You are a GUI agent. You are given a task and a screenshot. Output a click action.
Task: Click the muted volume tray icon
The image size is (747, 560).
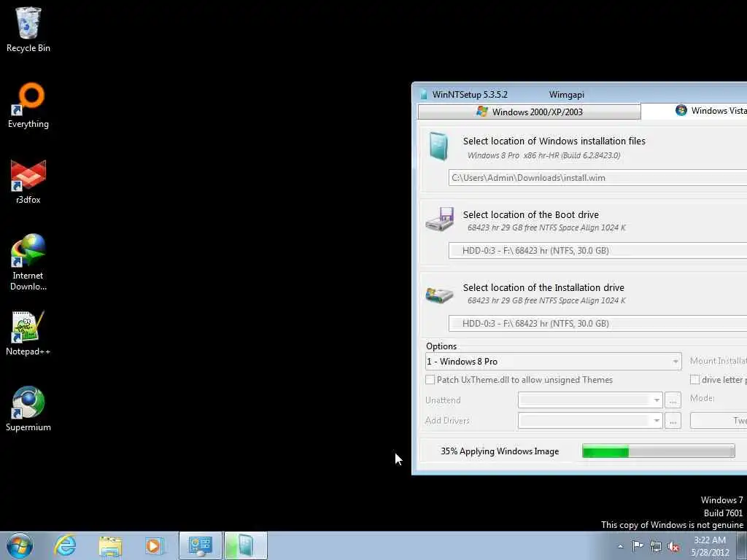(673, 546)
